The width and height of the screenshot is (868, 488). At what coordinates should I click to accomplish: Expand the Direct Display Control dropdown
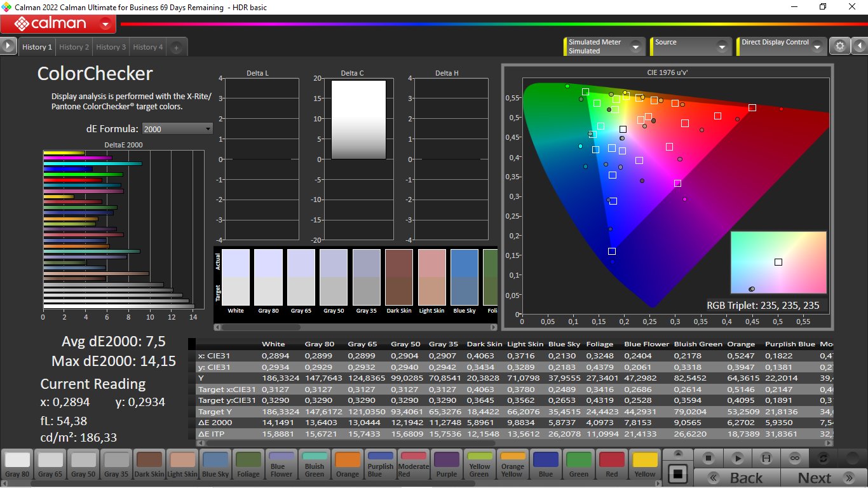point(817,46)
